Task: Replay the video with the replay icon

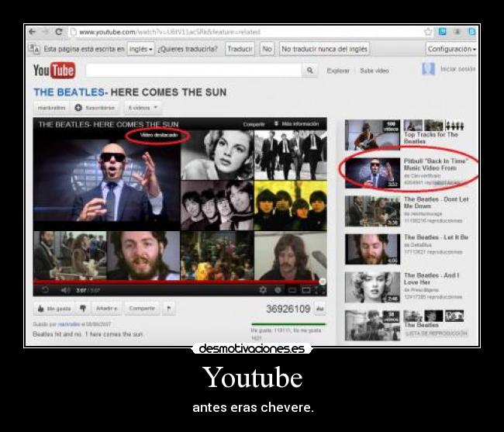Action: (x=45, y=290)
